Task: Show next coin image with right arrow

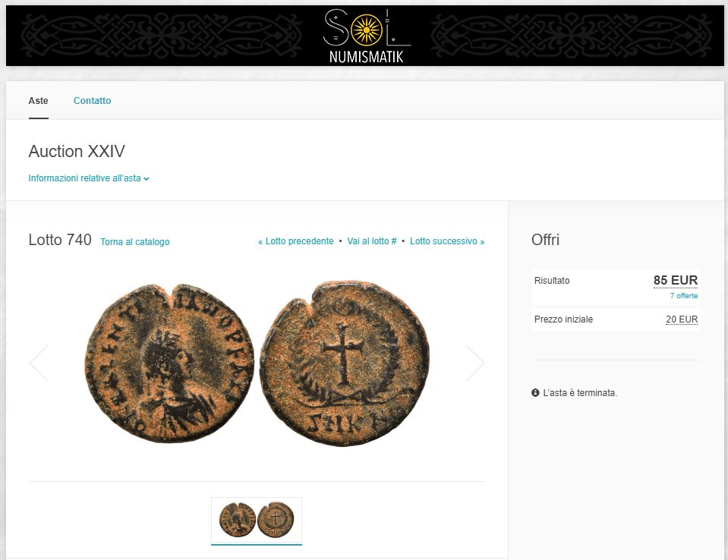Action: coord(475,363)
